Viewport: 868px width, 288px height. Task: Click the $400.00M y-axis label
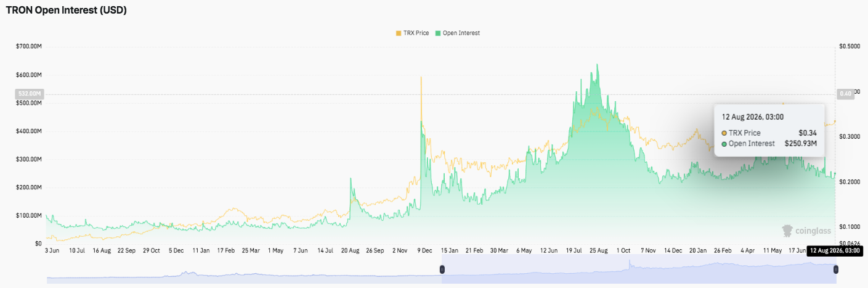(28, 131)
